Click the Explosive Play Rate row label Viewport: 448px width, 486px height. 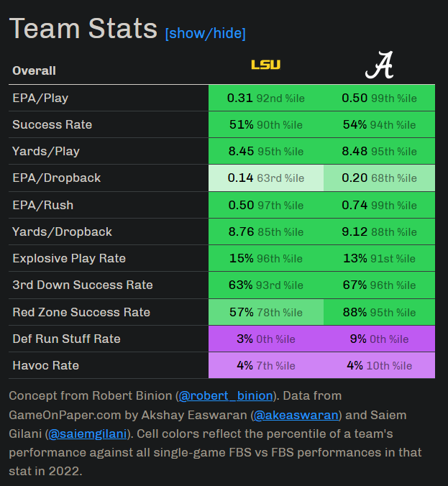(x=69, y=258)
